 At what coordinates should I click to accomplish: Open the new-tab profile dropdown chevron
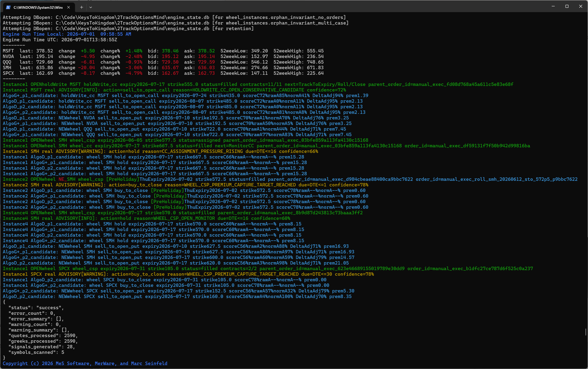click(x=91, y=7)
